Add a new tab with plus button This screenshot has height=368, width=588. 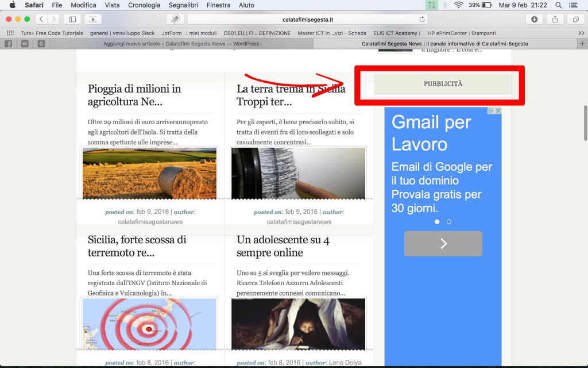582,44
